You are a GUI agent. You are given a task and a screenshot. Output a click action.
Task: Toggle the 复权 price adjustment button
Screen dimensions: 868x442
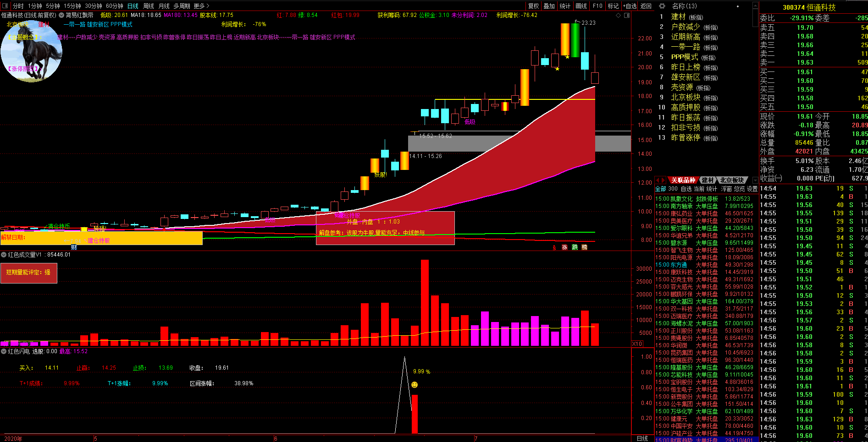(533, 6)
